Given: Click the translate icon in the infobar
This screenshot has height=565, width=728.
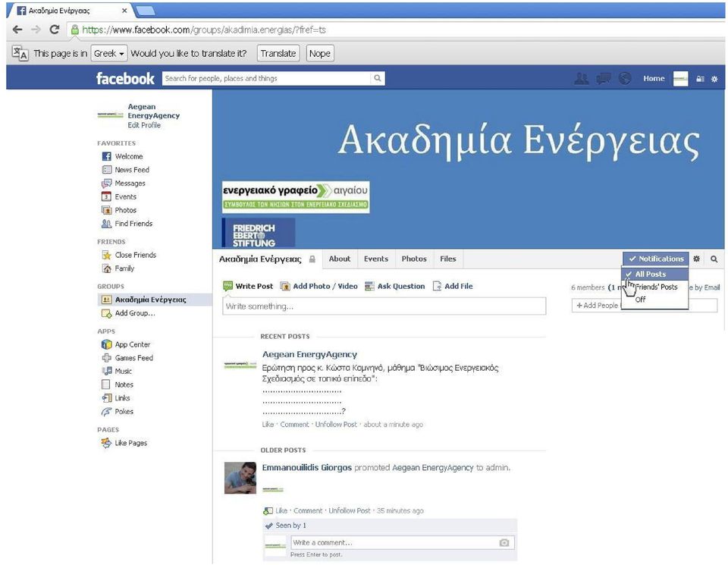Looking at the screenshot, I should [20, 53].
